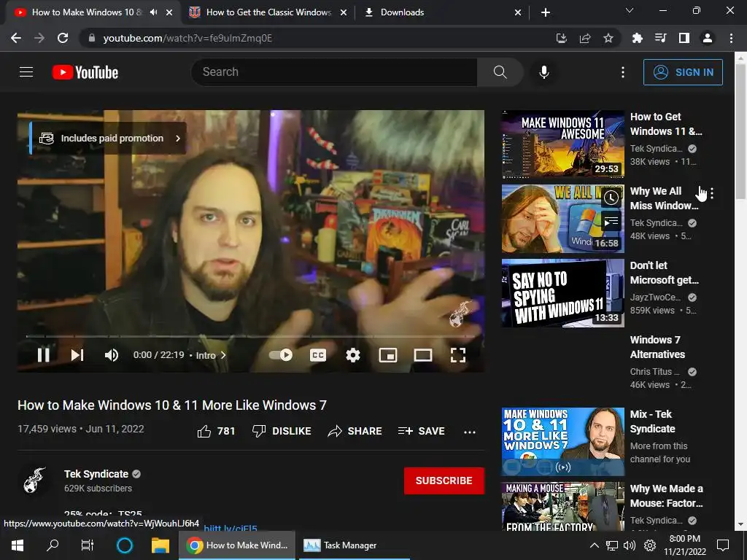Mute the tab audio speaker icon
Screen dimensions: 747x560
click(x=153, y=12)
